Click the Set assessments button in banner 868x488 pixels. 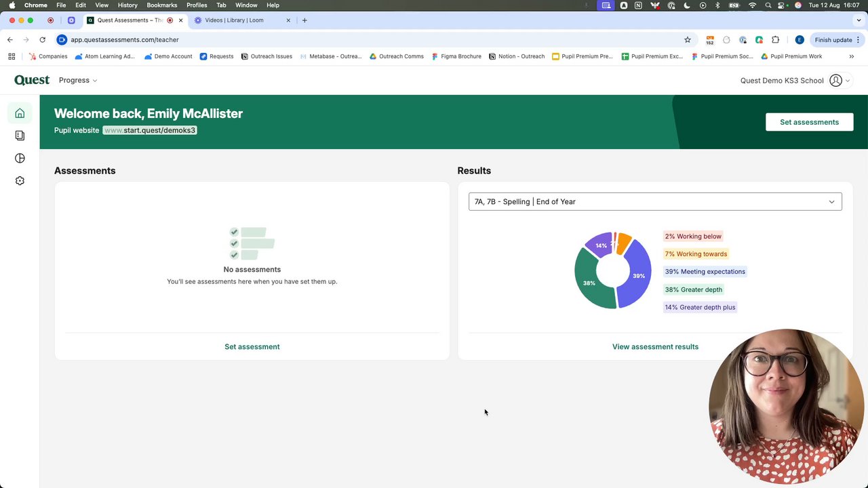click(809, 122)
